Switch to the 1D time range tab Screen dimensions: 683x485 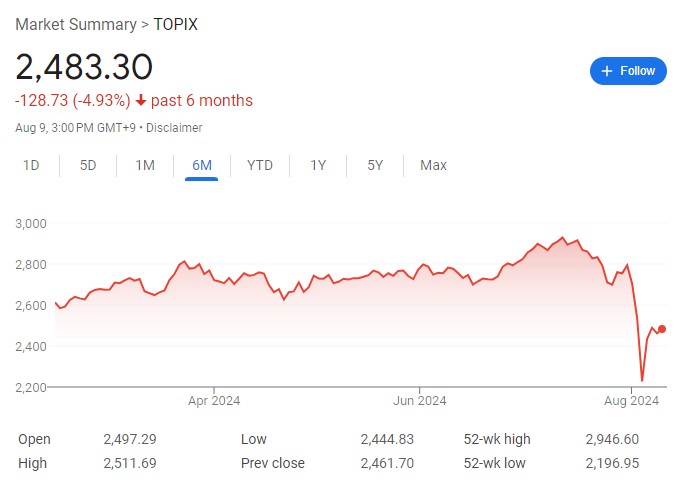pyautogui.click(x=31, y=165)
